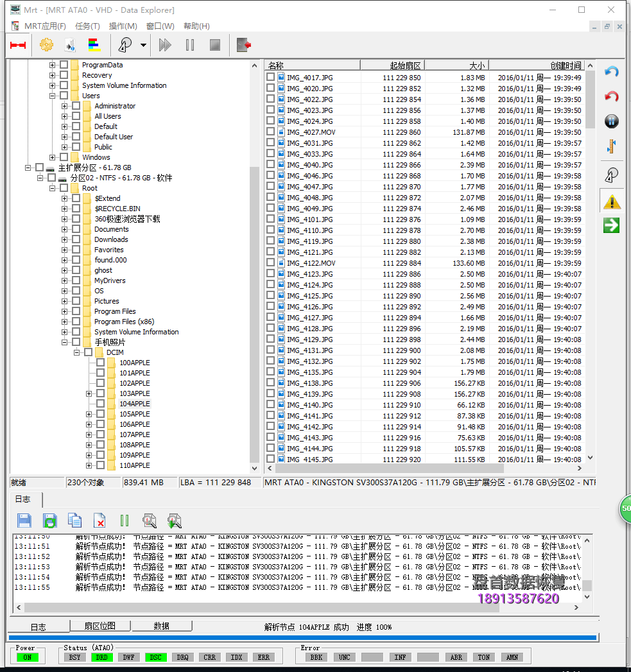Collapse the Users folder node
The width and height of the screenshot is (631, 672).
[52, 96]
